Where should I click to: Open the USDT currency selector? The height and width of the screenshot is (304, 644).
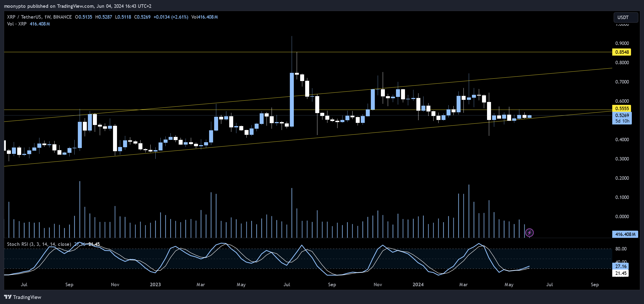626,17
